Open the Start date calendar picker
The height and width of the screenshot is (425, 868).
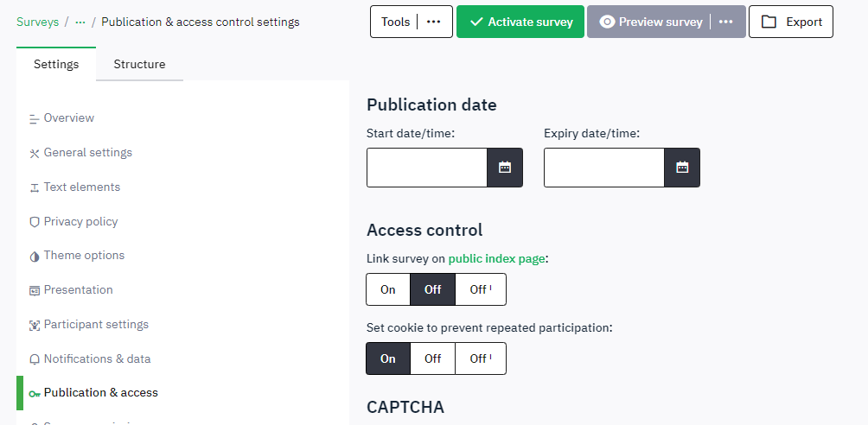[x=505, y=168]
